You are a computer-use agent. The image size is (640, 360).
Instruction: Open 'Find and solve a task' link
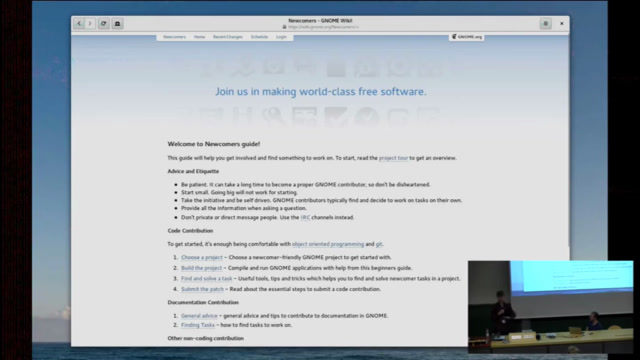207,278
